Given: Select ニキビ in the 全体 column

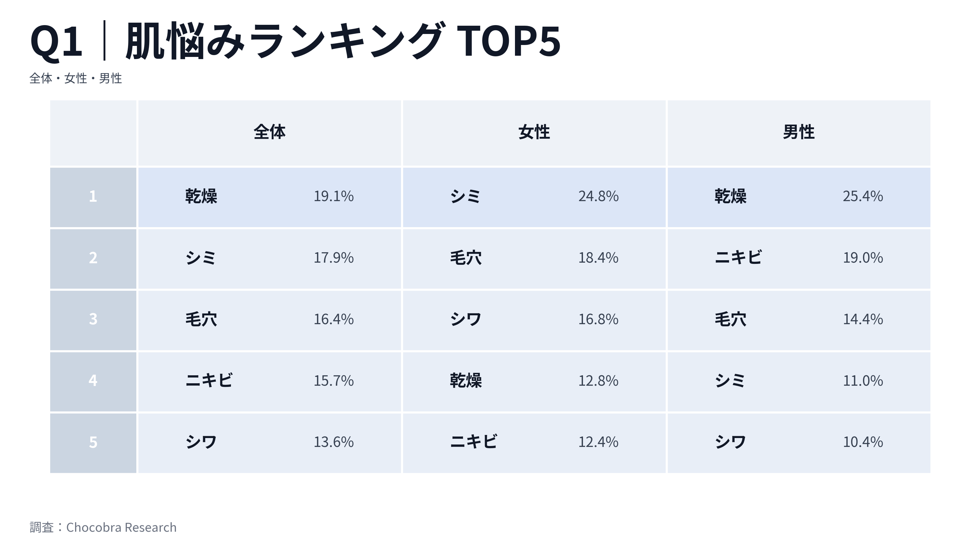Looking at the screenshot, I should coord(209,380).
